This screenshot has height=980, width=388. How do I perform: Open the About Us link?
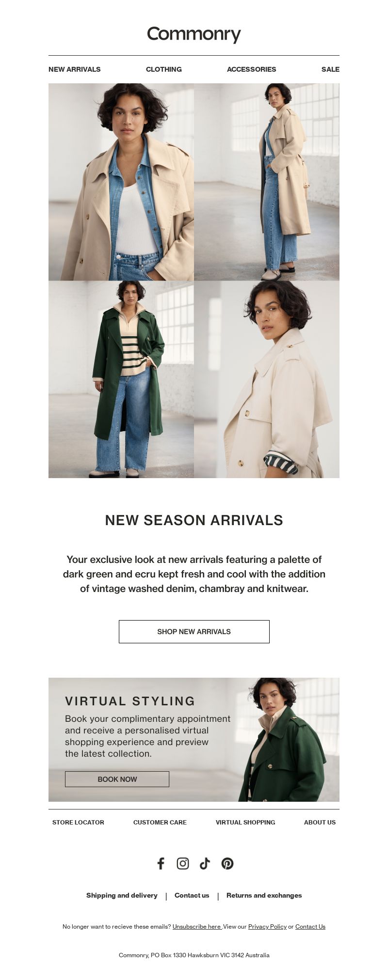tap(320, 822)
